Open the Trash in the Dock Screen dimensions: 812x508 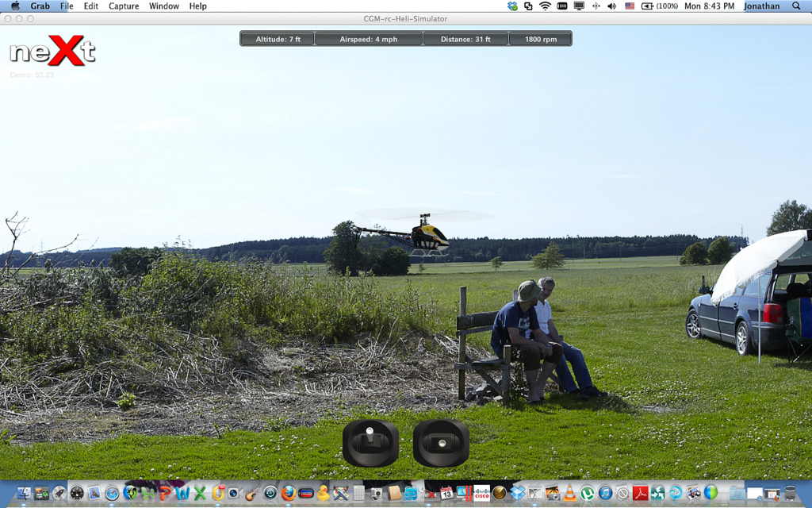click(790, 493)
